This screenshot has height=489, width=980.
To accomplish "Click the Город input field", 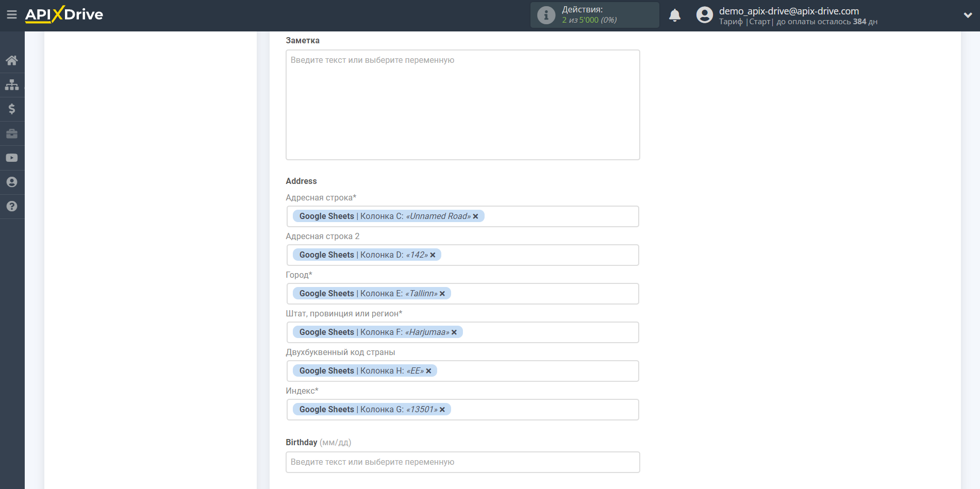I will (x=463, y=294).
